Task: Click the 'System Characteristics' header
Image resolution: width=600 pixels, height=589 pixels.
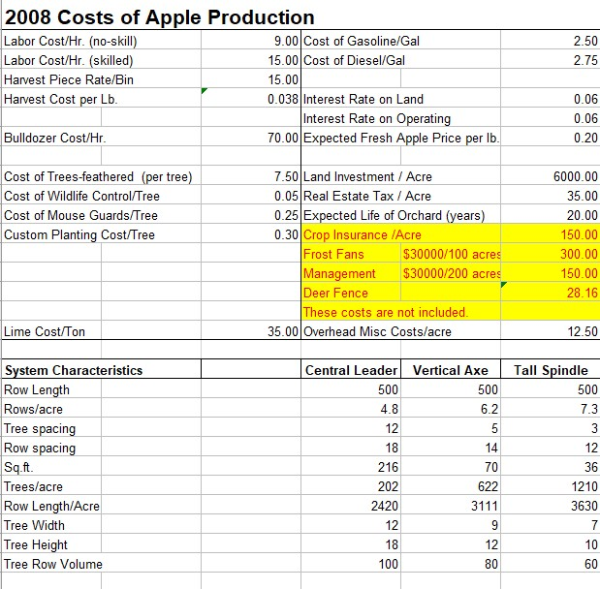Action: click(73, 370)
